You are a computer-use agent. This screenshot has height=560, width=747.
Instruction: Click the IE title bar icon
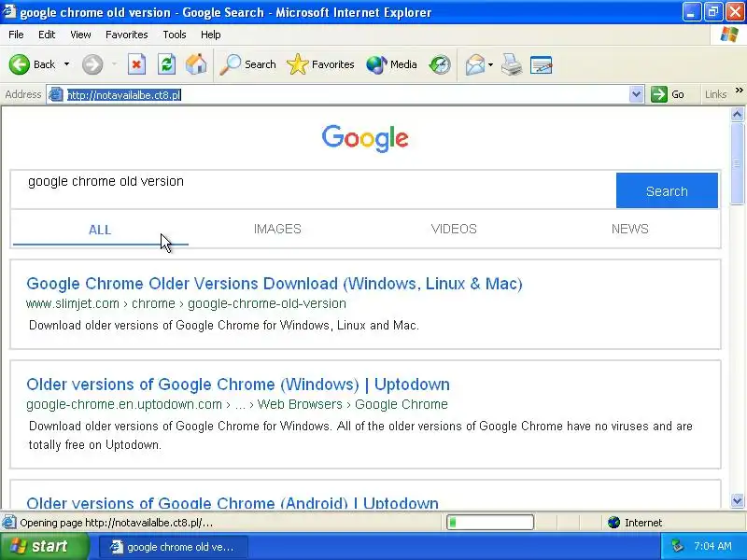coord(9,11)
